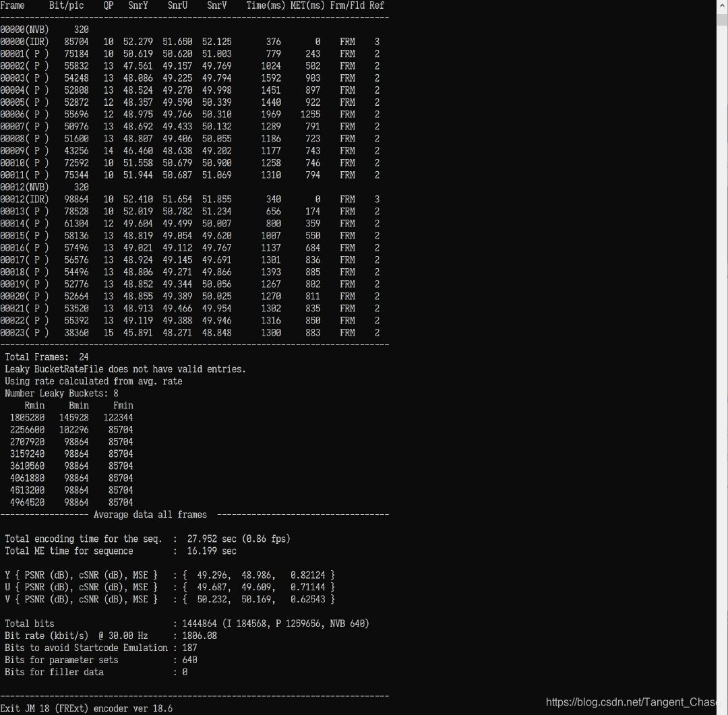Click the '27.952 sec (0.86 fps)' value
This screenshot has width=728, height=715.
(x=239, y=538)
